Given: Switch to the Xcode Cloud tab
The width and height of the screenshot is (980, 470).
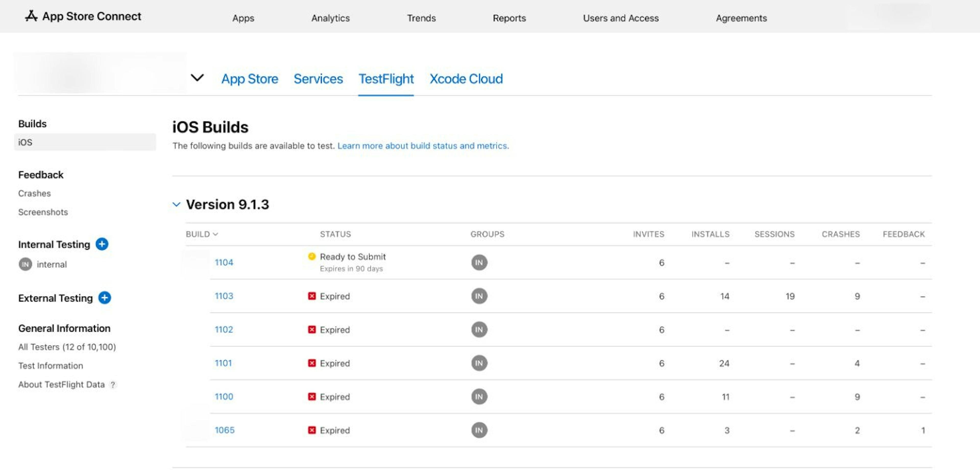Looking at the screenshot, I should (466, 78).
